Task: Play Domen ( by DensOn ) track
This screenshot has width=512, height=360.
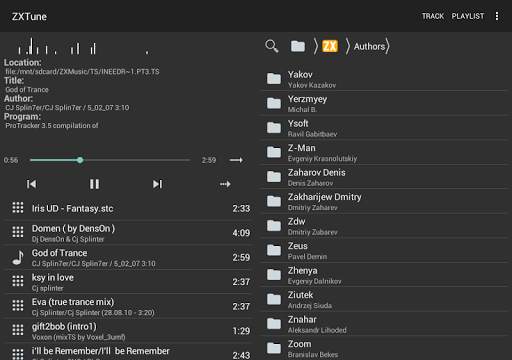Action: [128, 233]
